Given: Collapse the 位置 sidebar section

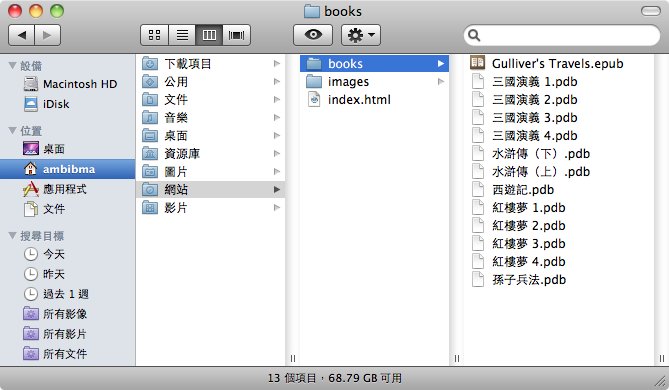Looking at the screenshot, I should click(13, 131).
